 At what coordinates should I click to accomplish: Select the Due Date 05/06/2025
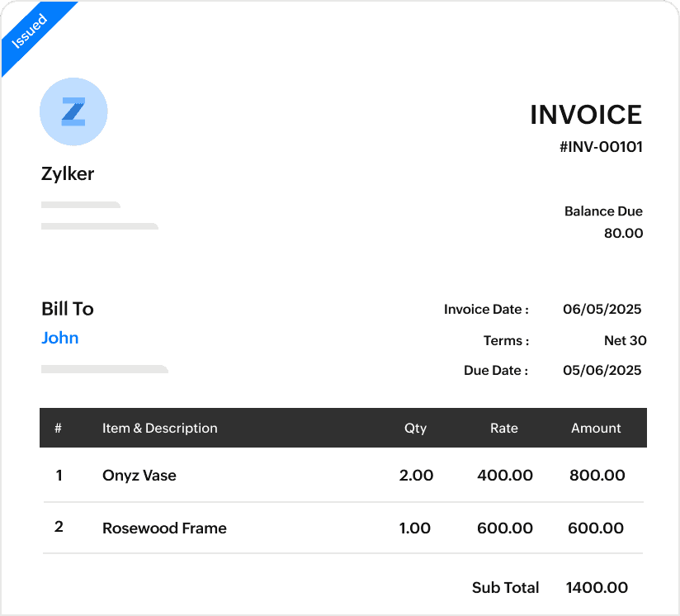602,370
